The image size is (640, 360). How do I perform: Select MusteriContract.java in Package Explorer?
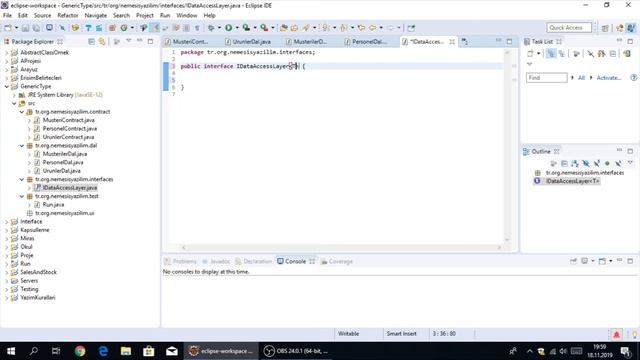[x=69, y=120]
